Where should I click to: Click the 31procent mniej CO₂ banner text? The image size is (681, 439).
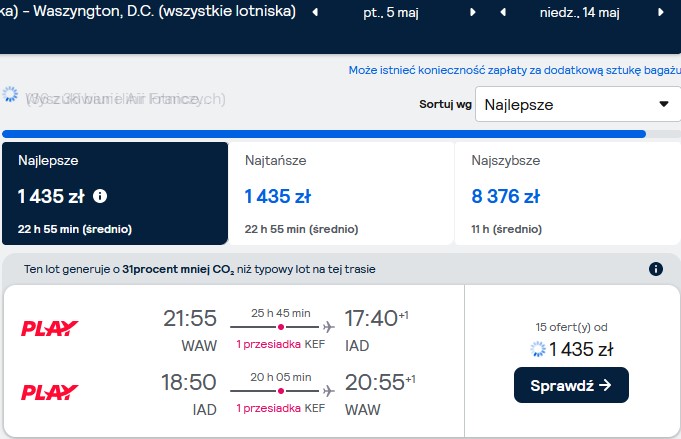tap(200, 269)
